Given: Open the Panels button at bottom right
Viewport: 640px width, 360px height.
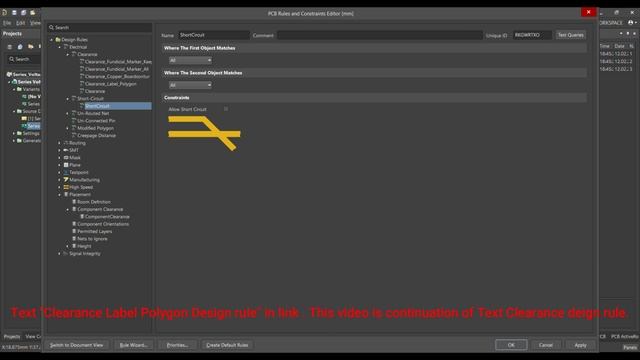Looking at the screenshot, I should [x=630, y=347].
